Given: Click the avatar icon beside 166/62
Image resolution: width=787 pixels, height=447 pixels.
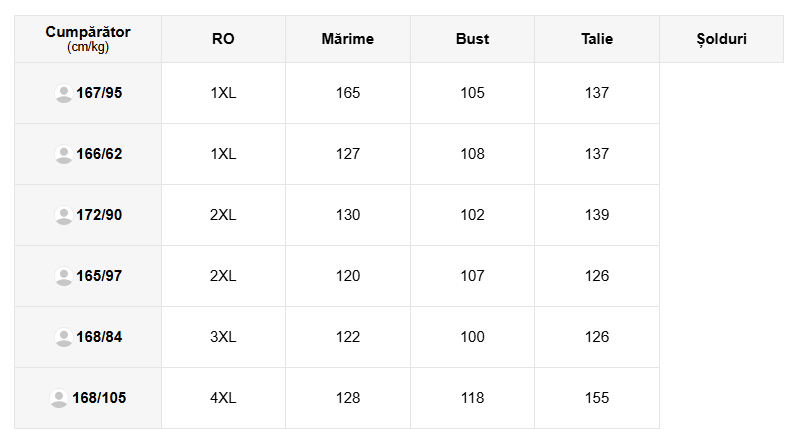Looking at the screenshot, I should point(64,155).
